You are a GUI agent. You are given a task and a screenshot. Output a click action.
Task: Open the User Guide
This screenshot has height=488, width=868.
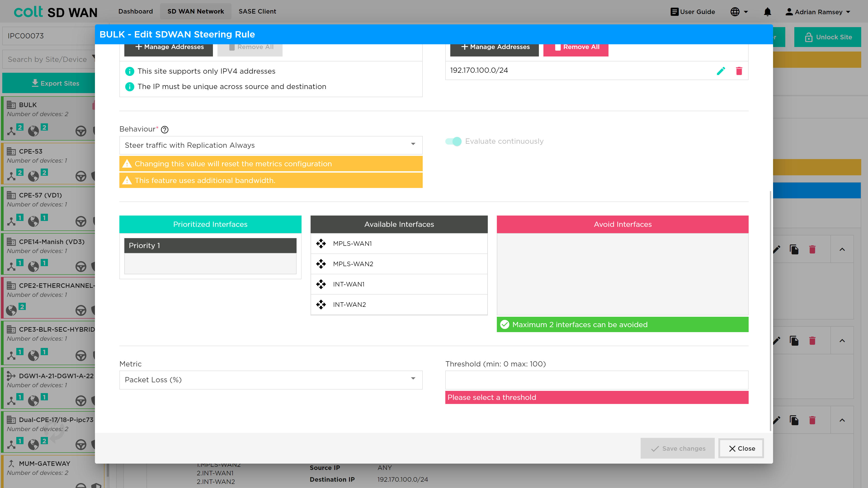pyautogui.click(x=692, y=12)
